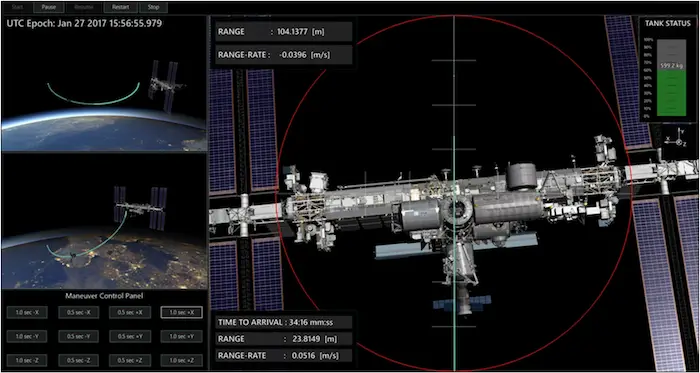The width and height of the screenshot is (700, 373).
Task: Fire the 1.0 sec +Z thruster
Action: (182, 361)
